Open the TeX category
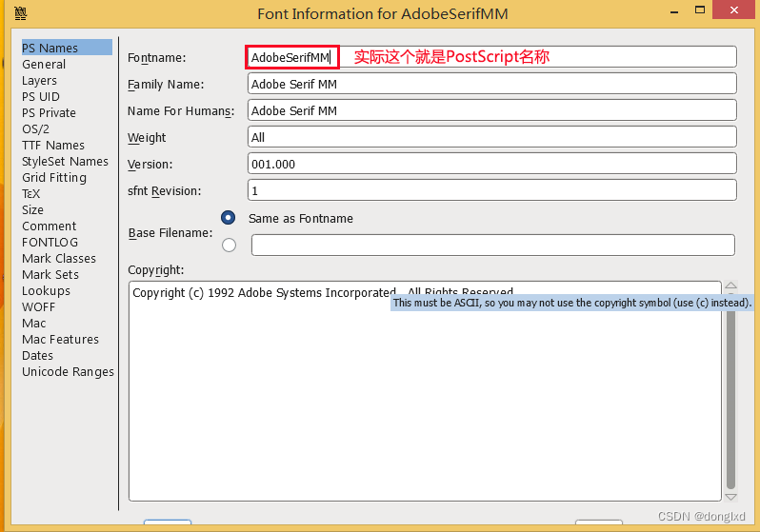760x532 pixels. [x=31, y=194]
